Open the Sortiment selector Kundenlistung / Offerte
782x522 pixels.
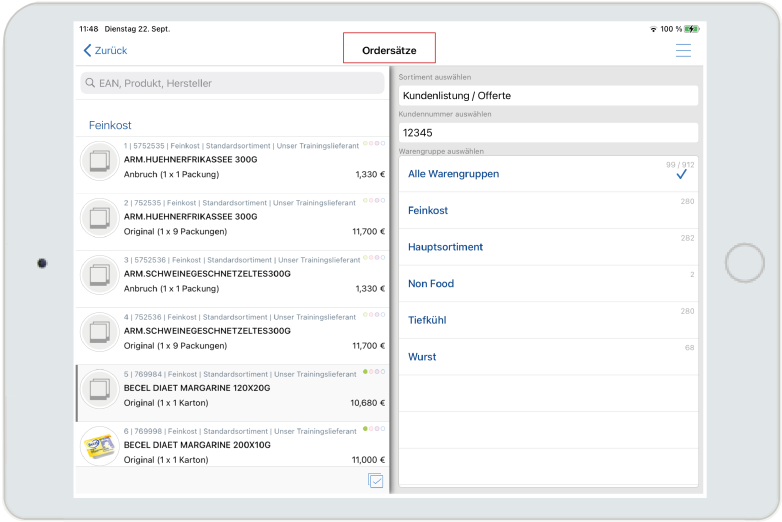point(548,96)
